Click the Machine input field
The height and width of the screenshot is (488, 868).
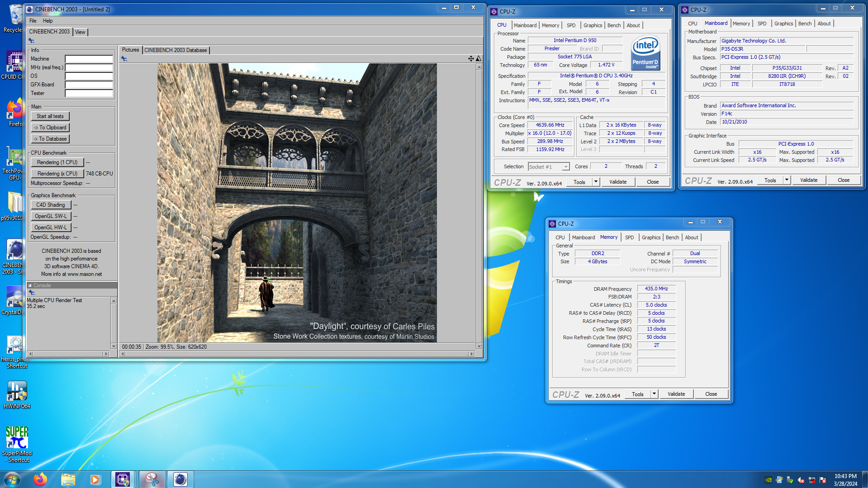coord(89,59)
